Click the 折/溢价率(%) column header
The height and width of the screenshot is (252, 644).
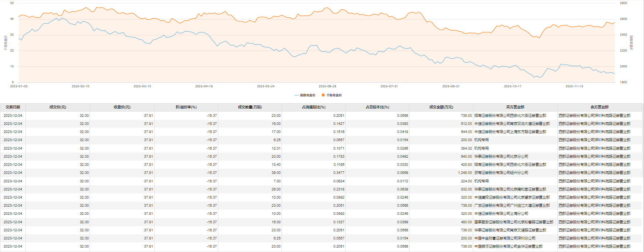point(186,107)
